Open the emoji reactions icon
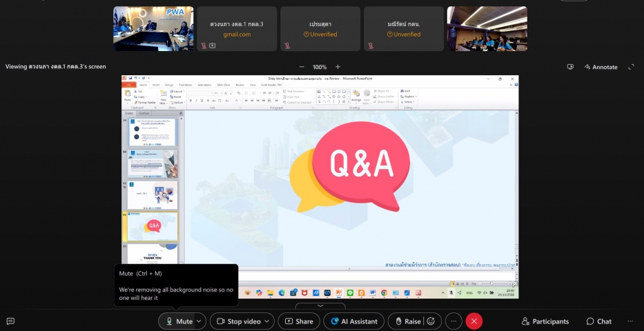 [432, 321]
